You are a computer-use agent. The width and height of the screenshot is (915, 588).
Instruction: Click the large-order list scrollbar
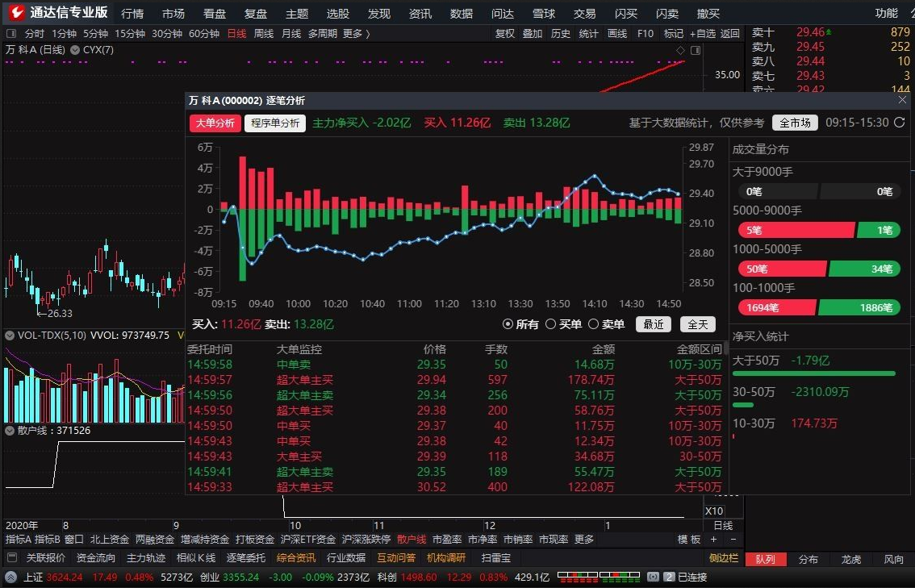(x=726, y=350)
